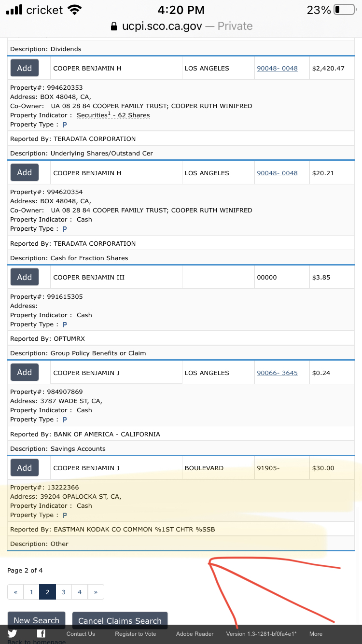Tap Address: 3787 WADE ST, CA
The width and height of the screenshot is (362, 644).
pyautogui.click(x=56, y=401)
